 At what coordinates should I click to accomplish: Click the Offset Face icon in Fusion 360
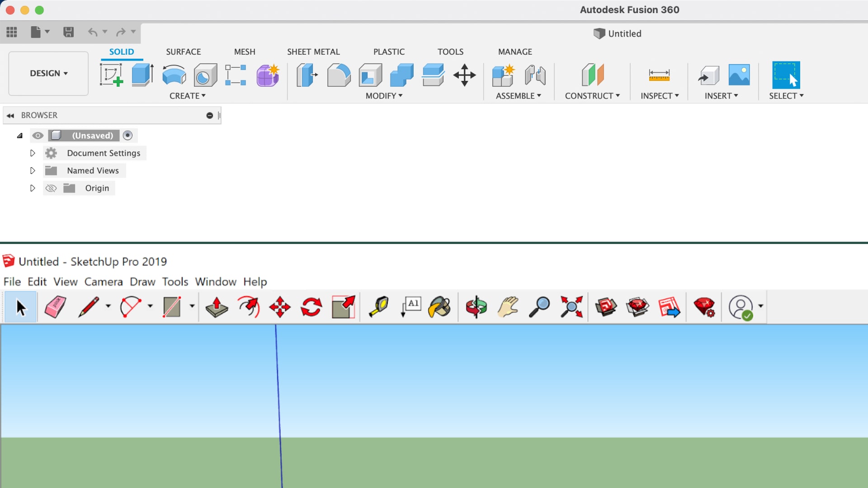433,75
